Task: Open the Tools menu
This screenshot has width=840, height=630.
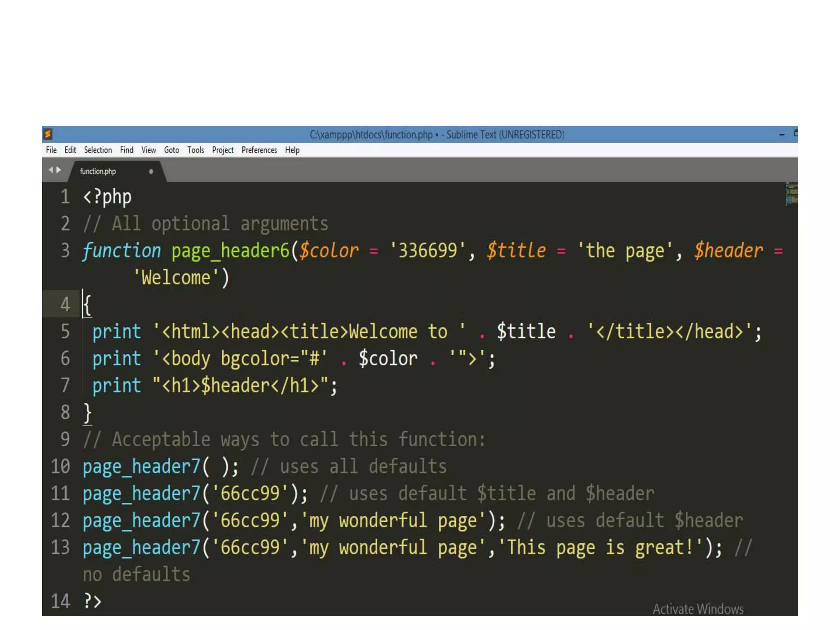Action: coord(196,150)
